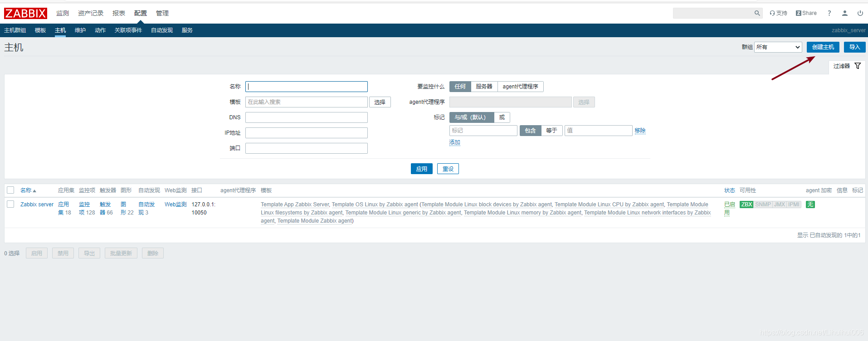Check the Zabbix server row checkbox
The image size is (868, 341).
coord(10,204)
